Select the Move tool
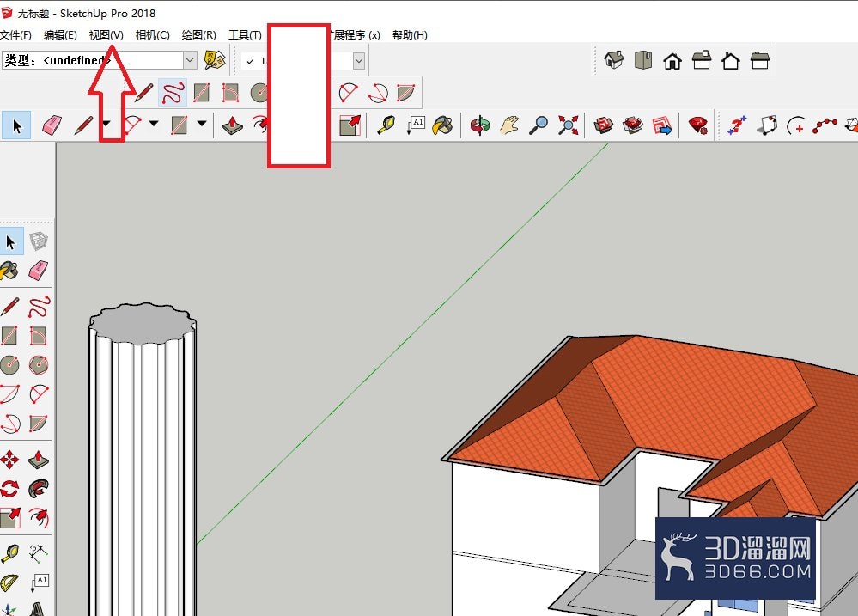The image size is (858, 616). (x=9, y=460)
